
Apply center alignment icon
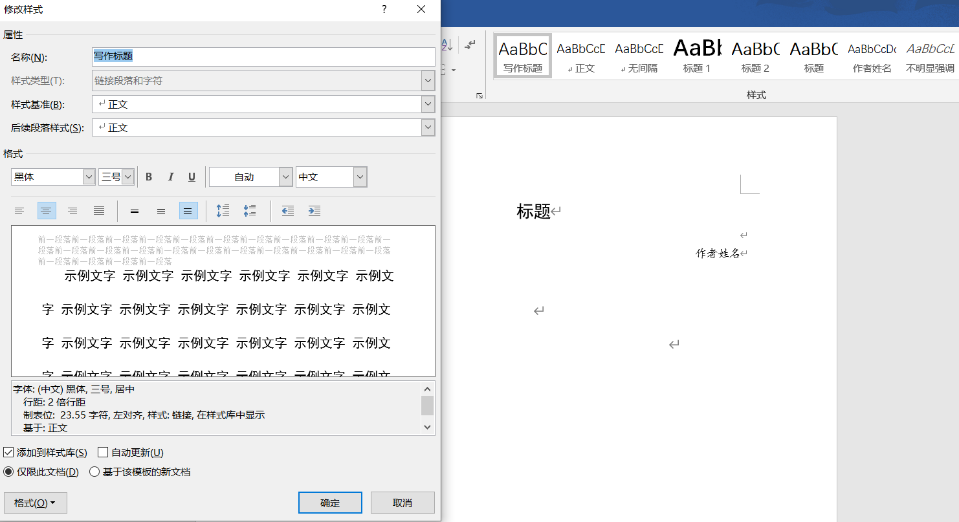46,211
